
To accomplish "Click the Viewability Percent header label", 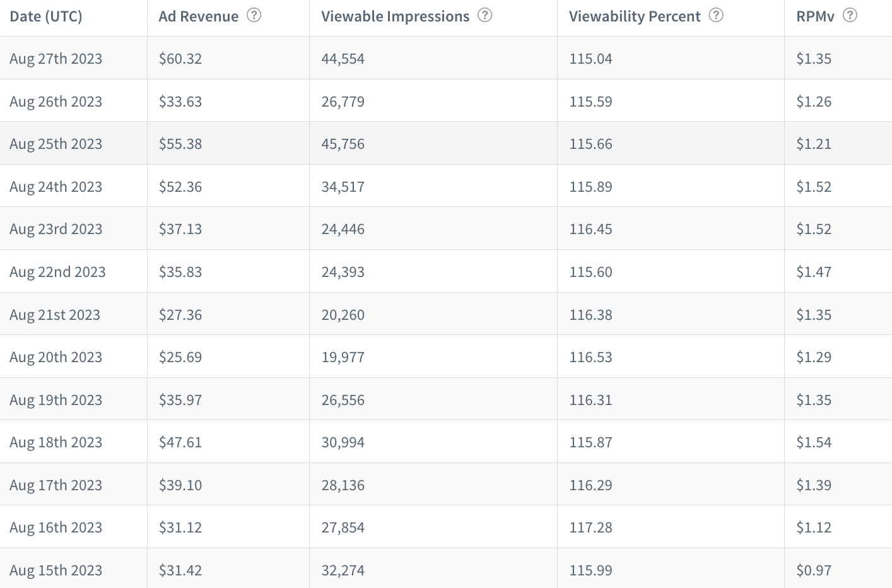I will pyautogui.click(x=635, y=16).
